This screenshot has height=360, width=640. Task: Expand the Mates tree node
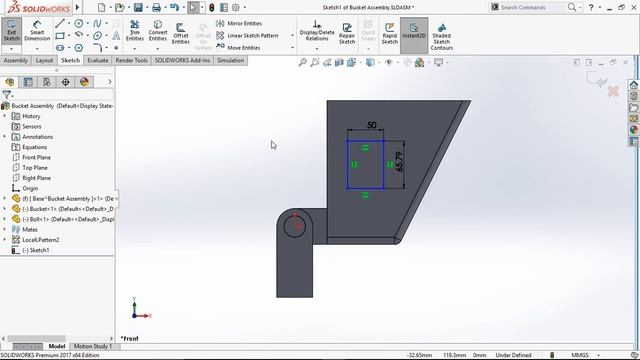[x=5, y=229]
